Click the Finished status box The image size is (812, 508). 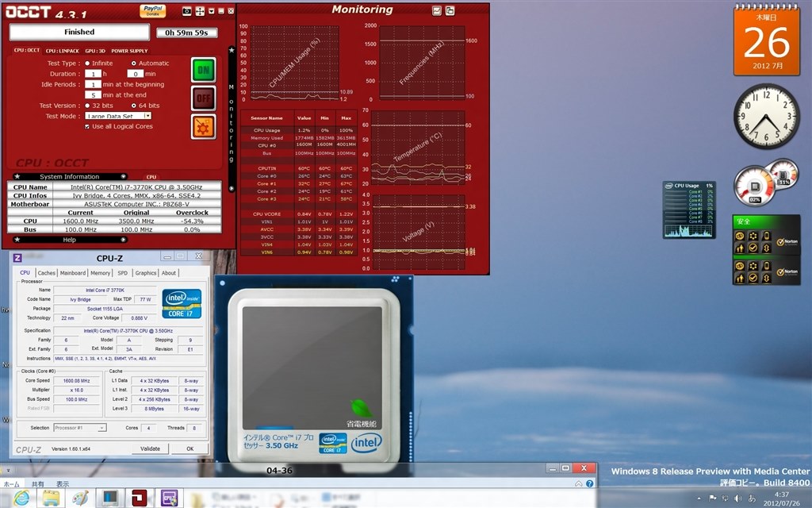click(79, 32)
